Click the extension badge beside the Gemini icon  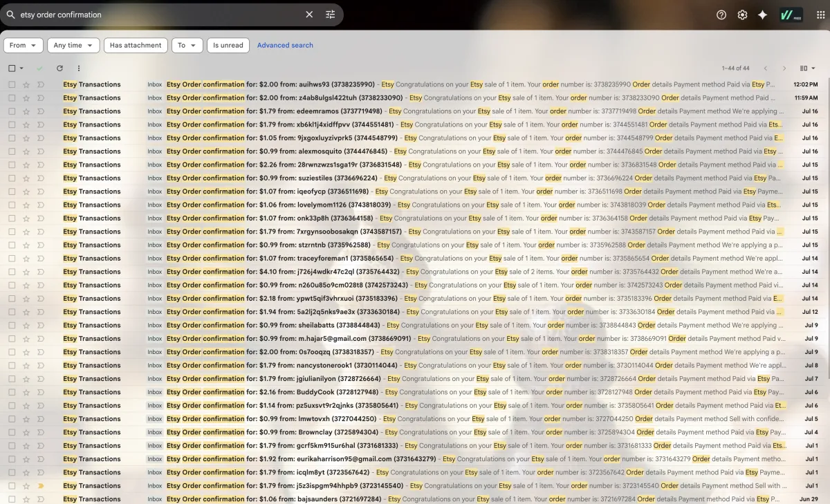click(791, 15)
